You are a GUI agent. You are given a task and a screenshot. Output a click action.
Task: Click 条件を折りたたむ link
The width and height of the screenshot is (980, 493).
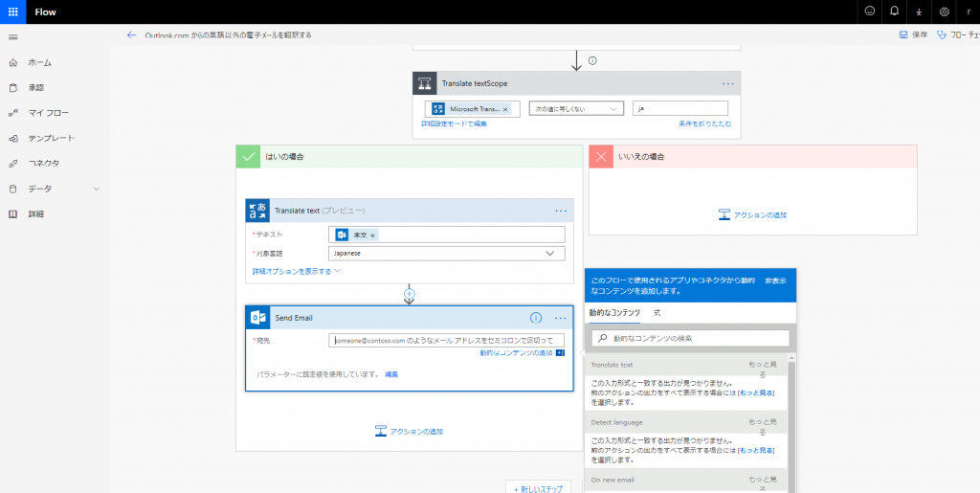click(x=704, y=123)
